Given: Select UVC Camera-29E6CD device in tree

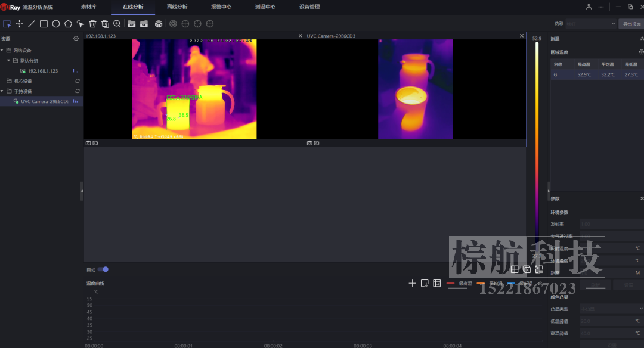Looking at the screenshot, I should tap(42, 101).
